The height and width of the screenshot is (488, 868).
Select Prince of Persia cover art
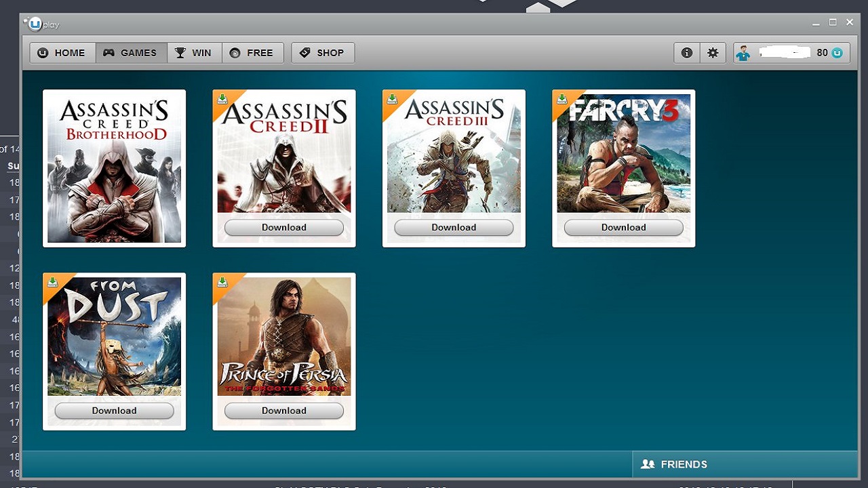click(284, 336)
